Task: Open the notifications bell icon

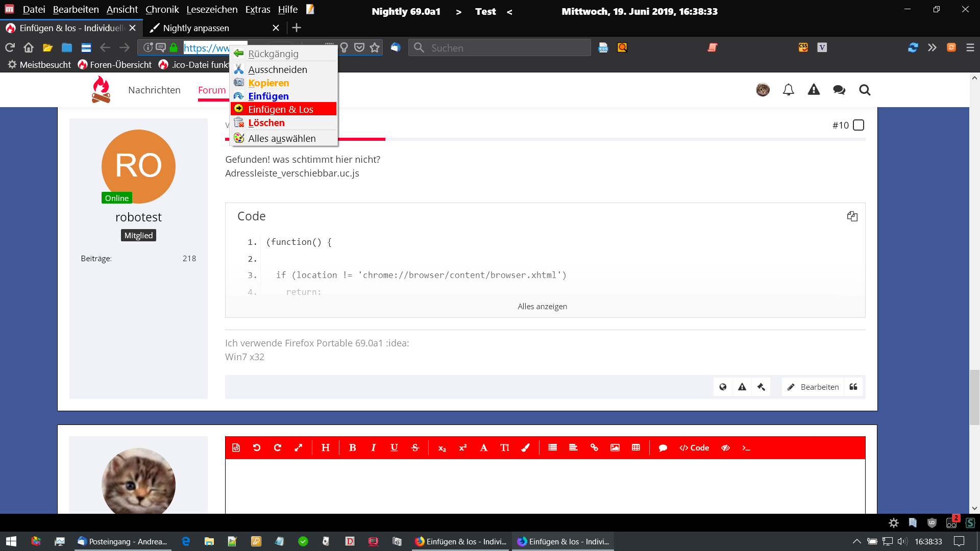Action: 788,90
